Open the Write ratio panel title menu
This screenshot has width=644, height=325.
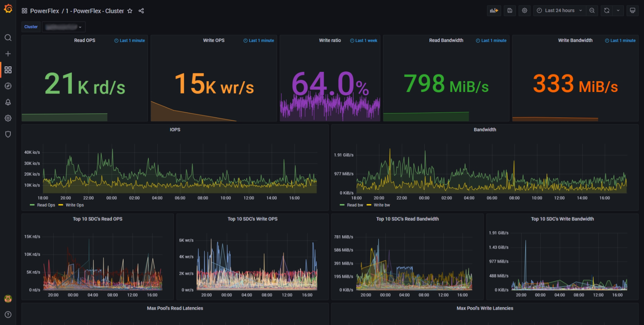click(330, 40)
